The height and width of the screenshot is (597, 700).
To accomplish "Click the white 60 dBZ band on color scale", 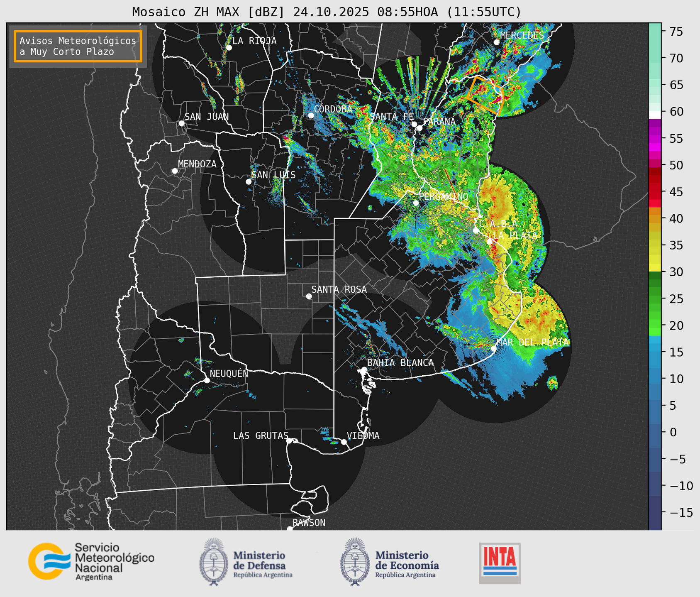I will [655, 115].
